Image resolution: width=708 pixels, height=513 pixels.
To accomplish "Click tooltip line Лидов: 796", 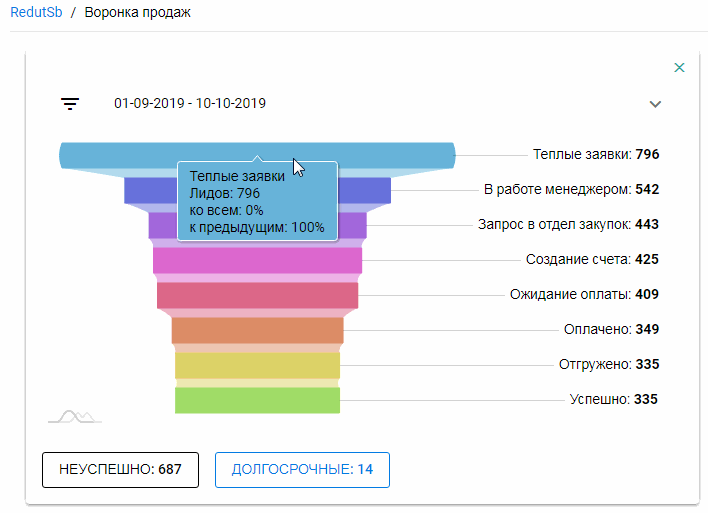I will tap(224, 193).
